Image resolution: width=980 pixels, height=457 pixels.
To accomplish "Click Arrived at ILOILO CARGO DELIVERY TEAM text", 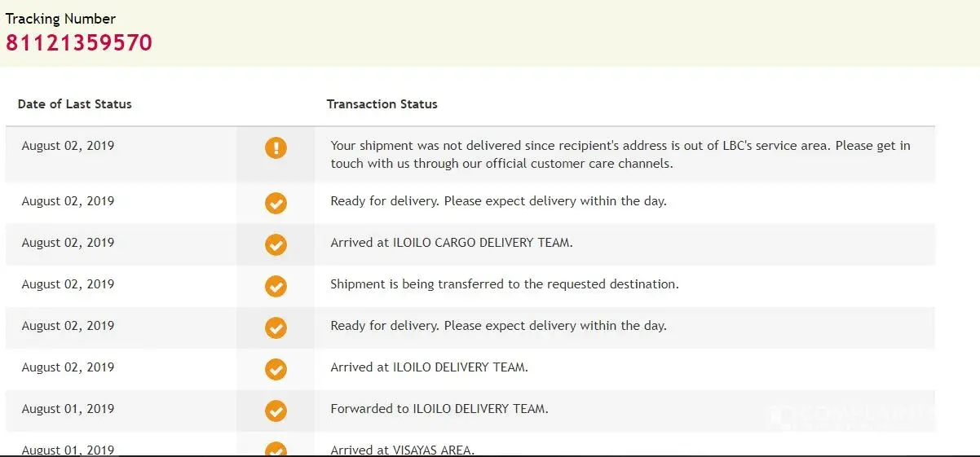I will [x=451, y=243].
